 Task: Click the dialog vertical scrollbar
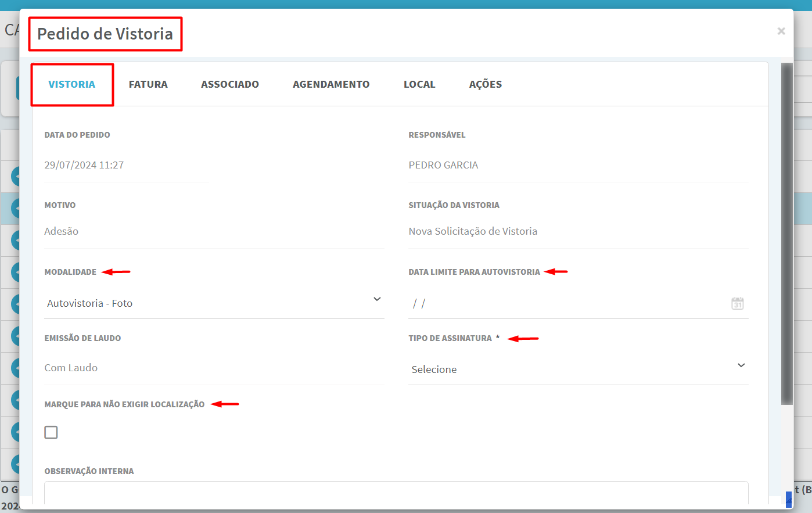[x=787, y=234]
